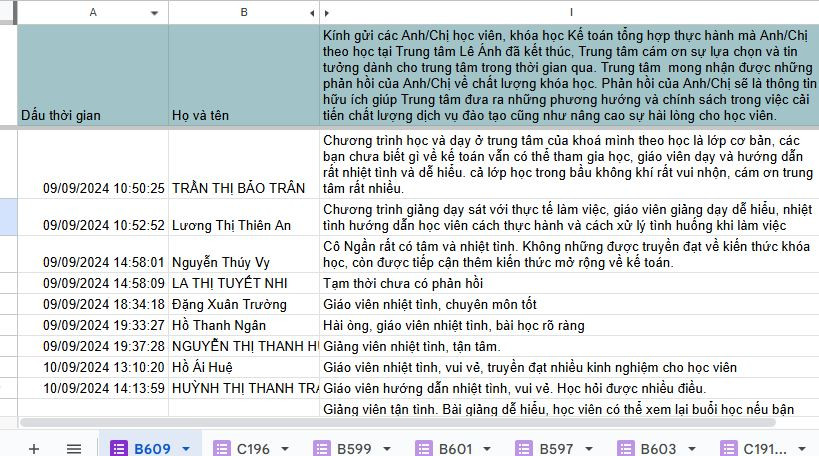Viewport: 819px width, 456px height.
Task: Select column I header
Action: (570, 13)
